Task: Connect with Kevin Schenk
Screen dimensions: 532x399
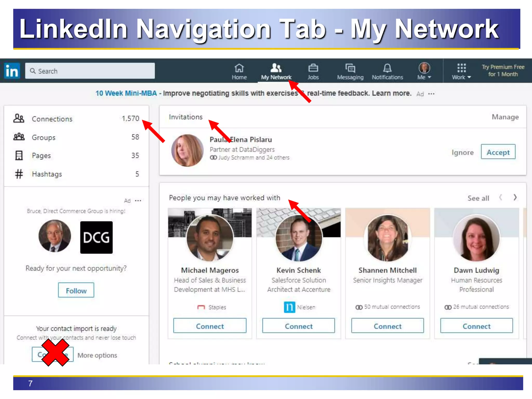Action: pyautogui.click(x=299, y=326)
